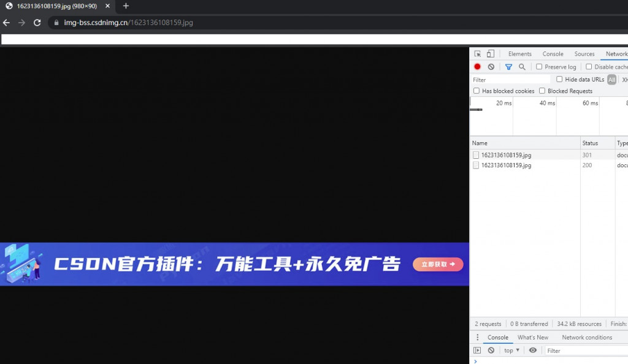Clear the console output

pyautogui.click(x=491, y=351)
